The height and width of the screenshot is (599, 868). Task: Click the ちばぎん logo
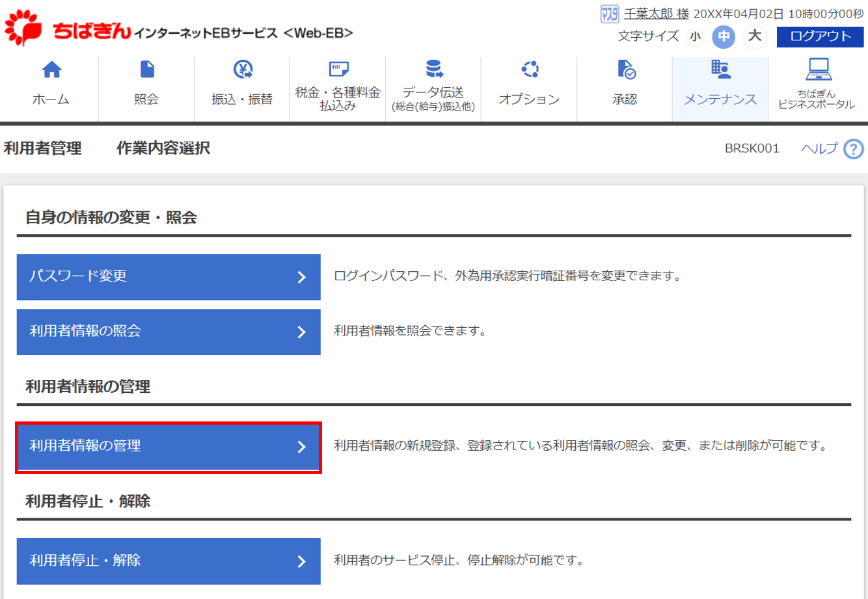68,29
